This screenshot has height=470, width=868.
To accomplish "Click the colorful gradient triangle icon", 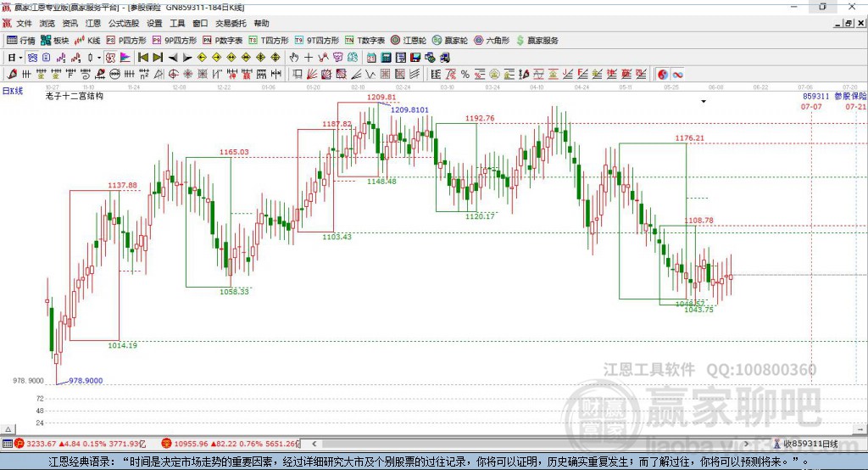I will (125, 58).
